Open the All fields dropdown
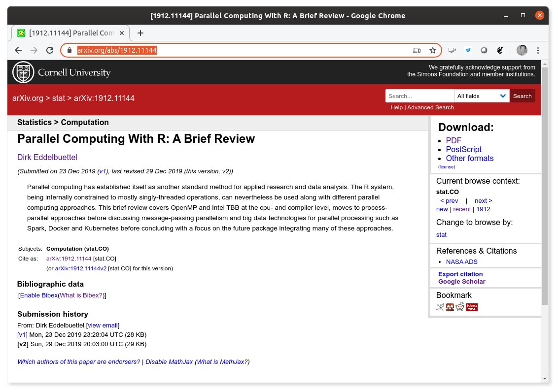558x392 pixels. tap(482, 96)
